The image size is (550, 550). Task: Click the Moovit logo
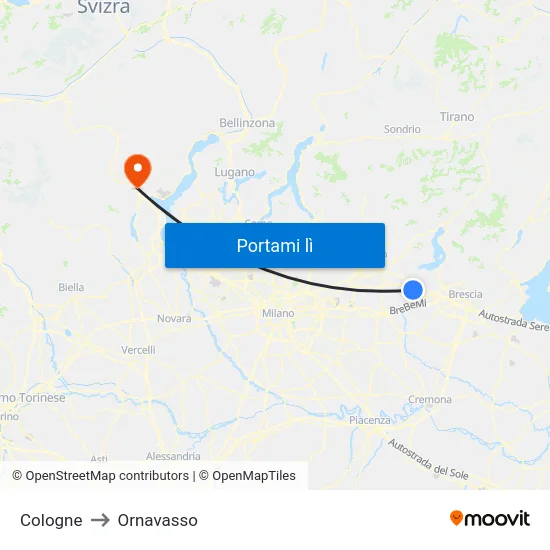click(490, 519)
